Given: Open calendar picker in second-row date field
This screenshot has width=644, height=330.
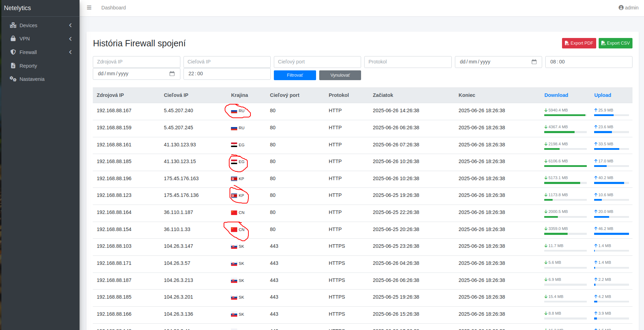Looking at the screenshot, I should pos(172,74).
